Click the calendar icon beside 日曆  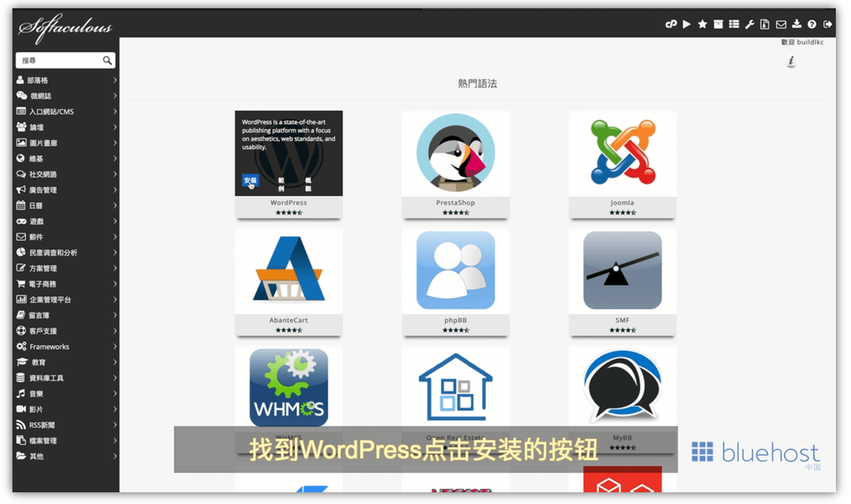click(21, 205)
